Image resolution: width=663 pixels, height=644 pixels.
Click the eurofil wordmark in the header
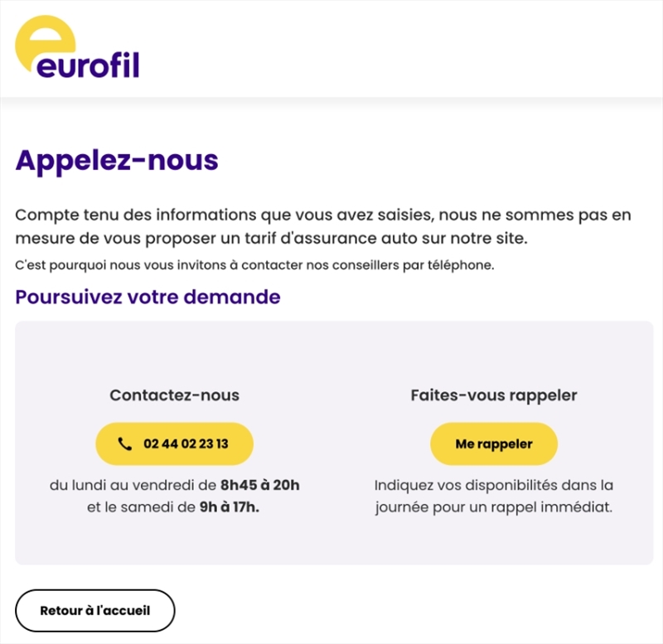click(90, 64)
